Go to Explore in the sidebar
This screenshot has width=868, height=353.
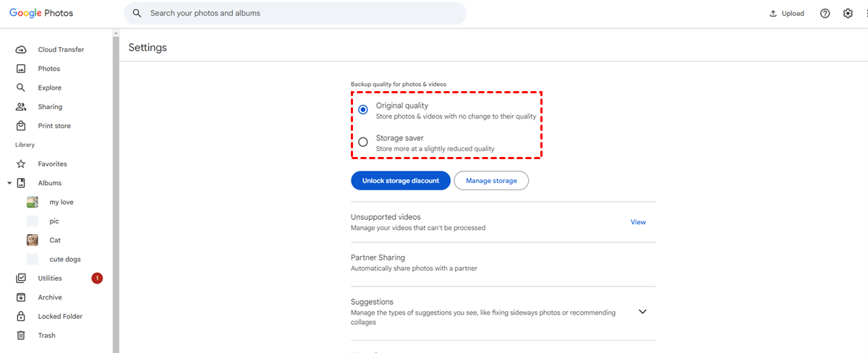pyautogui.click(x=49, y=88)
